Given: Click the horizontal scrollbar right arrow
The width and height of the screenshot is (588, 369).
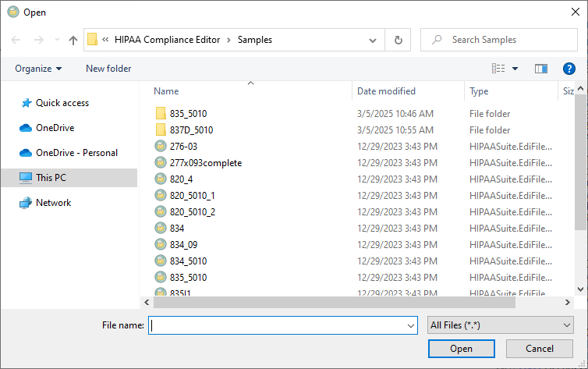Looking at the screenshot, I should (x=568, y=302).
